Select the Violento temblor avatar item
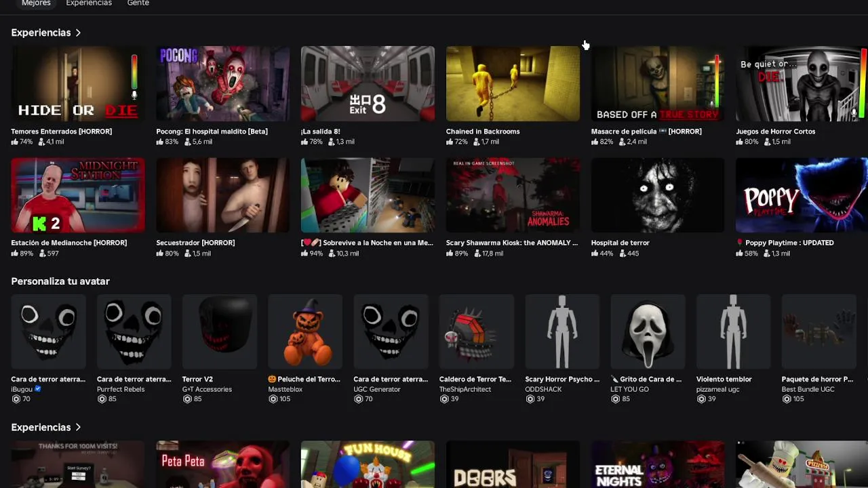The height and width of the screenshot is (488, 868). (x=733, y=332)
